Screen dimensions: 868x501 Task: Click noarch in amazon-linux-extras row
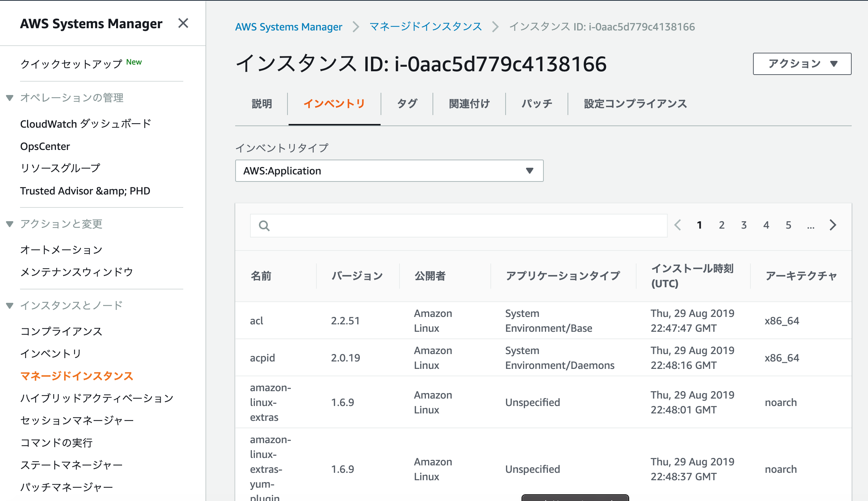coord(780,402)
